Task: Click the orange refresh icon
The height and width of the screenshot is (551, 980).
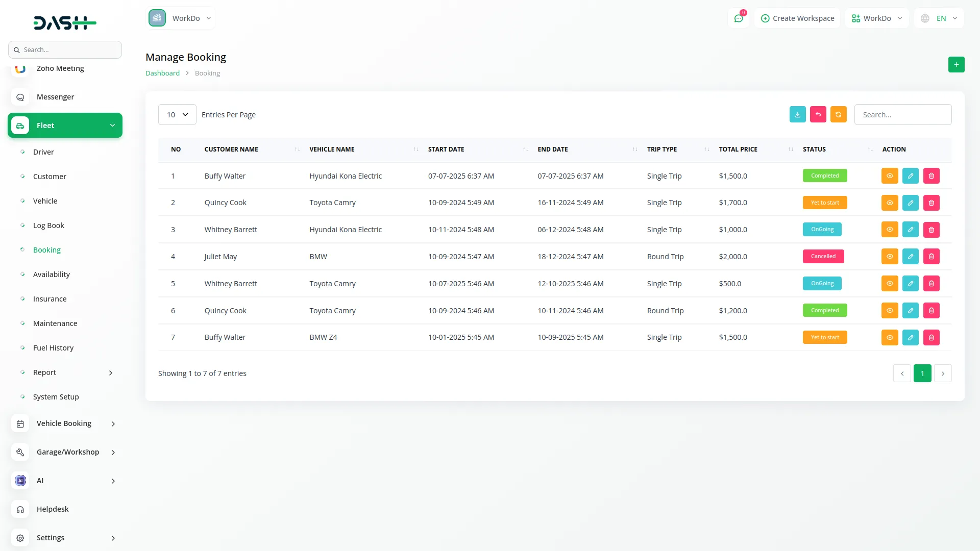Action: coord(838,115)
